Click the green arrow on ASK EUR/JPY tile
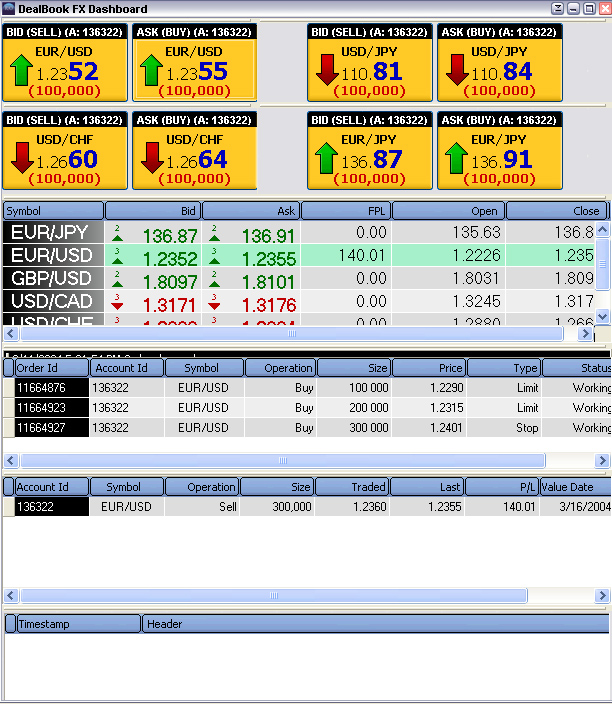 point(456,157)
